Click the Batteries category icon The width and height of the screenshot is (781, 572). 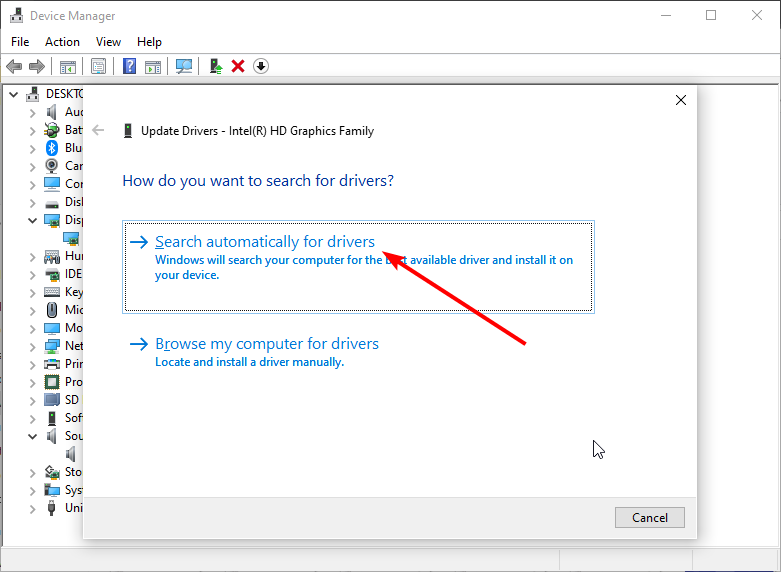(52, 130)
